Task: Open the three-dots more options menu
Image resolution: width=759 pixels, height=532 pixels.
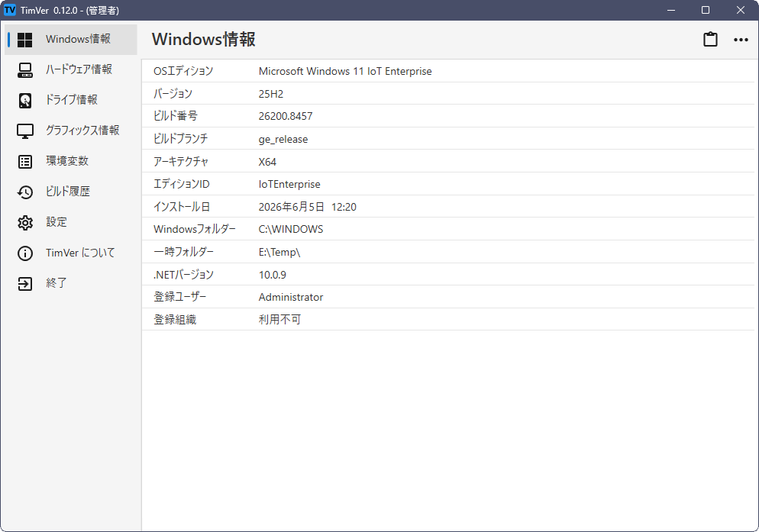Action: 741,40
